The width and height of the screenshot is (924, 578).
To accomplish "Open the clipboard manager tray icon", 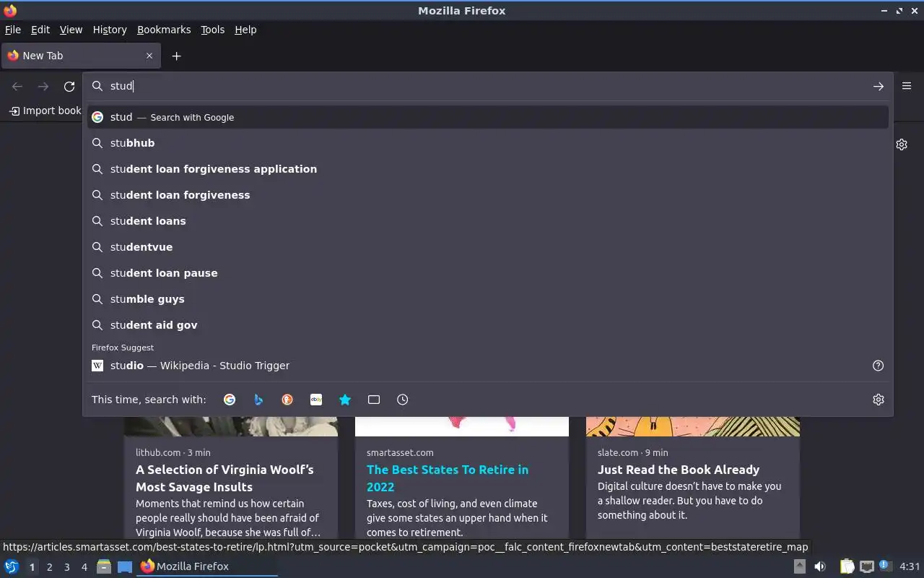I will click(x=847, y=566).
